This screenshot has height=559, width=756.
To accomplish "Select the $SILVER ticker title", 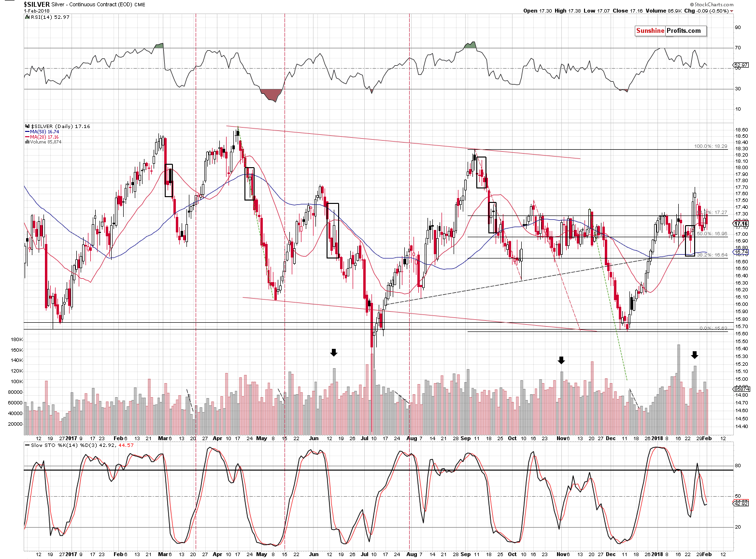I will [x=37, y=4].
